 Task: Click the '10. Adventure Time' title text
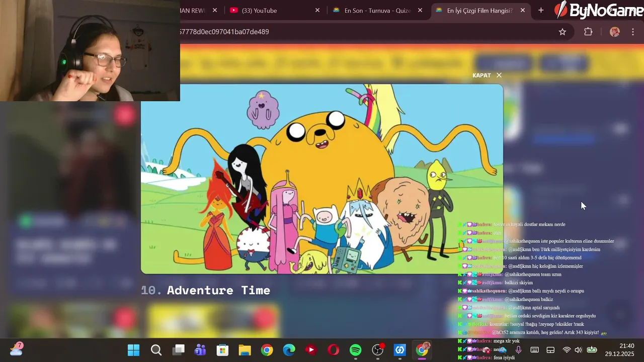(x=206, y=290)
